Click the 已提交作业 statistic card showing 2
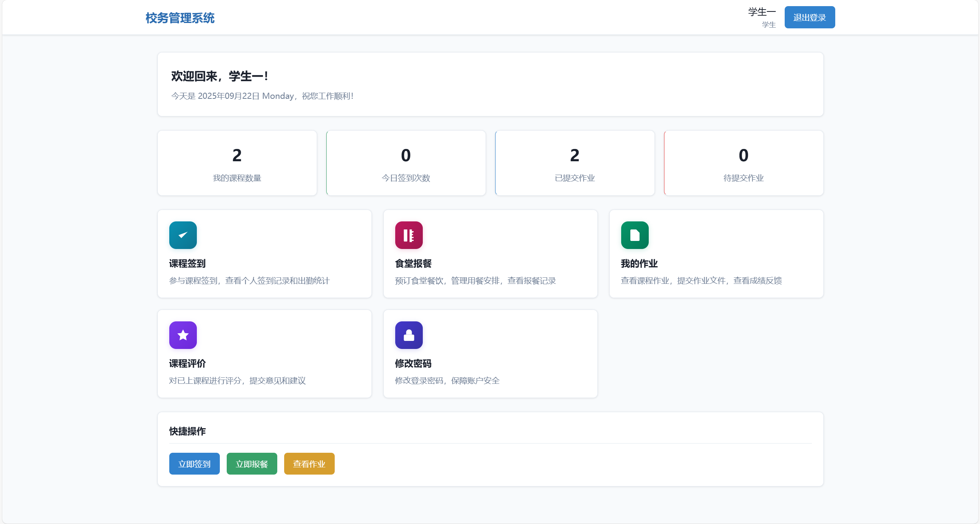The width and height of the screenshot is (980, 524). (x=575, y=162)
